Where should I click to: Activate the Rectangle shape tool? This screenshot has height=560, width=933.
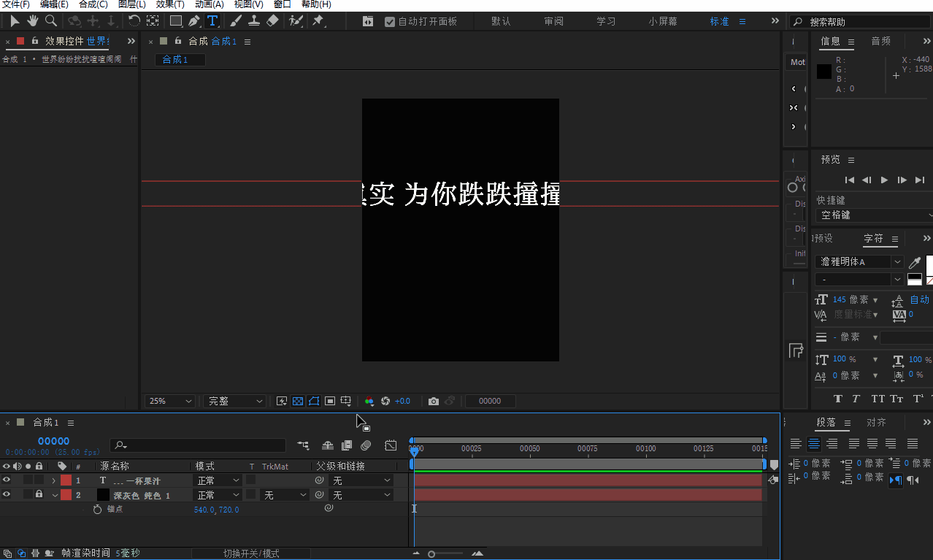coord(176,21)
